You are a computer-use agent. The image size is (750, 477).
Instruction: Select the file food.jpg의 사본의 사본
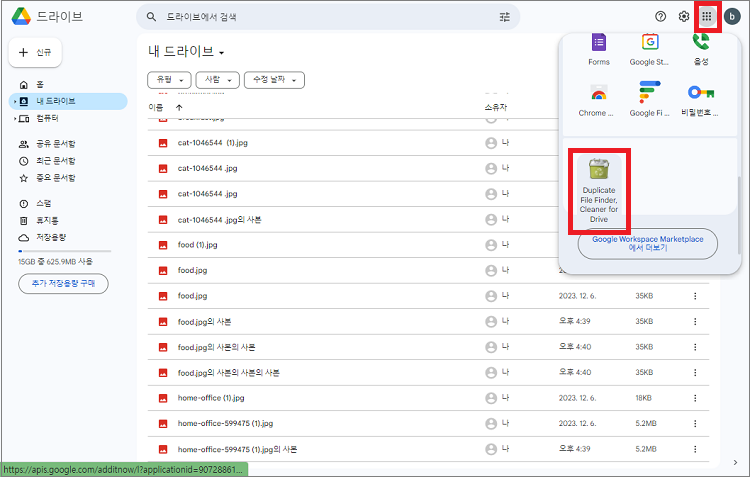click(x=428, y=347)
